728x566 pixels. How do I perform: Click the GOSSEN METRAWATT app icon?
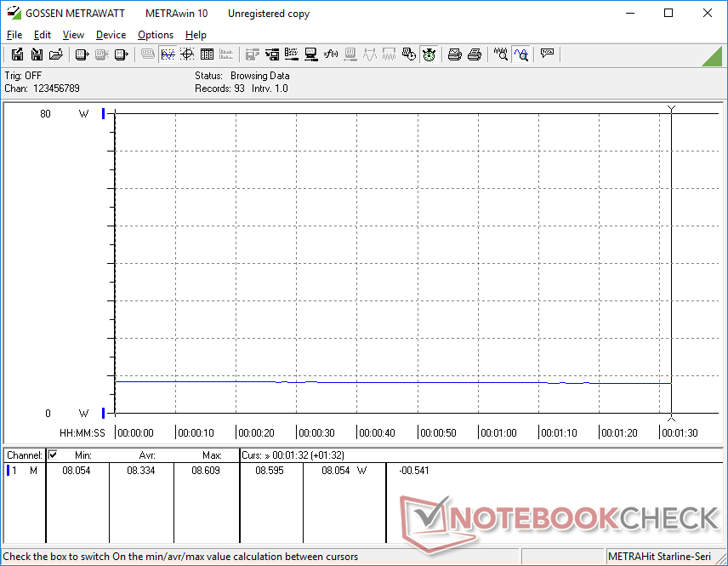(x=14, y=13)
